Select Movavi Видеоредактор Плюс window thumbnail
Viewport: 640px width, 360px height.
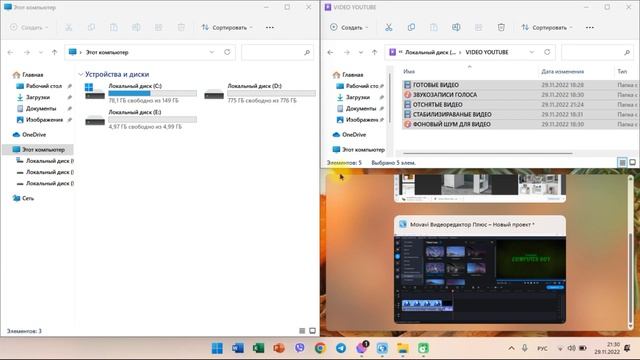(x=480, y=270)
